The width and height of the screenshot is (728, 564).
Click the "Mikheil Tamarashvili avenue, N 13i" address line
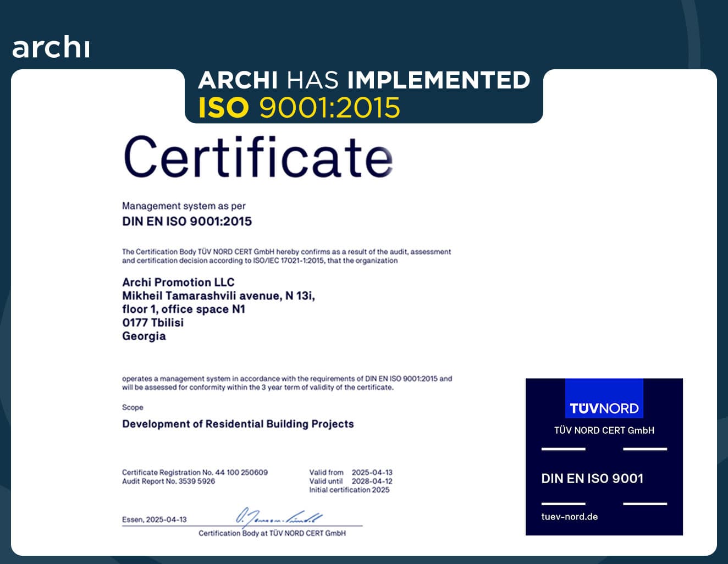tap(218, 296)
